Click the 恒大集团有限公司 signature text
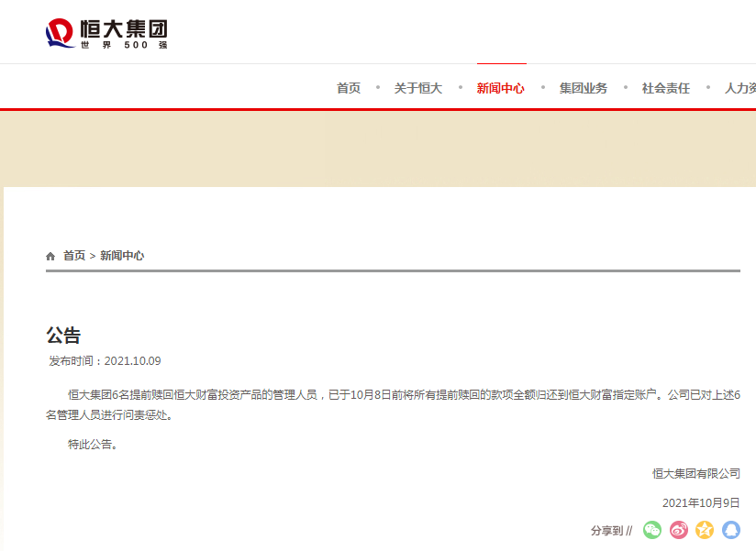The width and height of the screenshot is (756, 551). tap(696, 473)
